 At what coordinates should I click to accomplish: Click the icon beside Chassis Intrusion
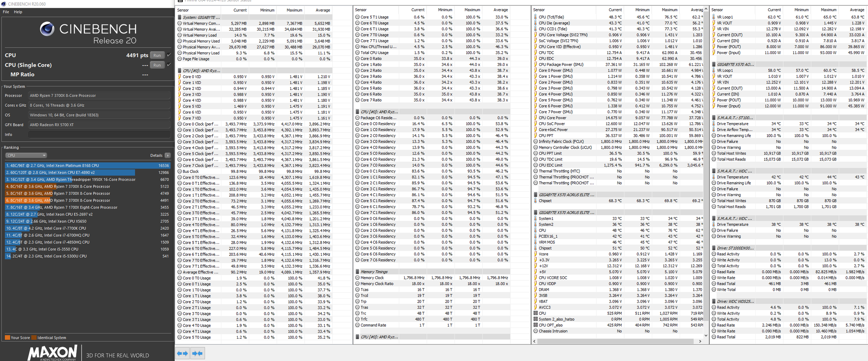coord(536,331)
